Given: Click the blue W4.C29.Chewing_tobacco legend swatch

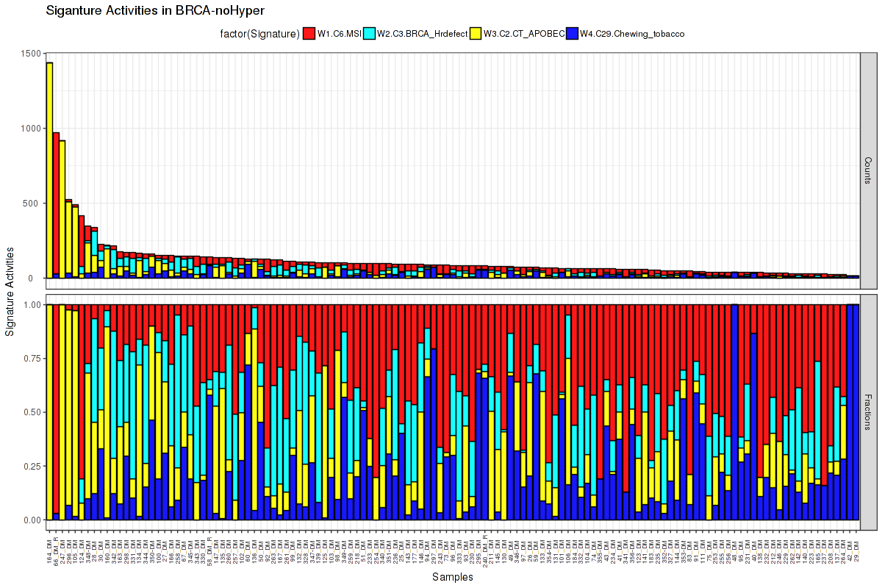Looking at the screenshot, I should coord(572,33).
